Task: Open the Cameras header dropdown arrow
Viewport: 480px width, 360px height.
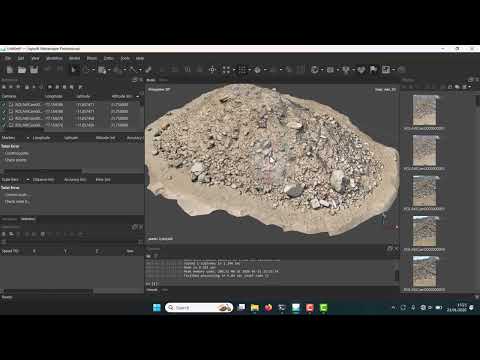Action: pos(137,96)
